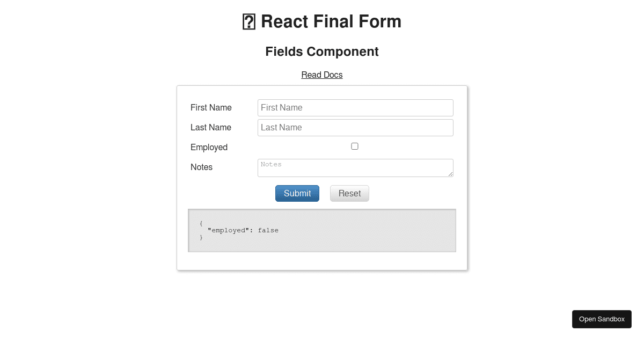Enable the Employed status checkbox
Image resolution: width=644 pixels, height=338 pixels.
[355, 146]
